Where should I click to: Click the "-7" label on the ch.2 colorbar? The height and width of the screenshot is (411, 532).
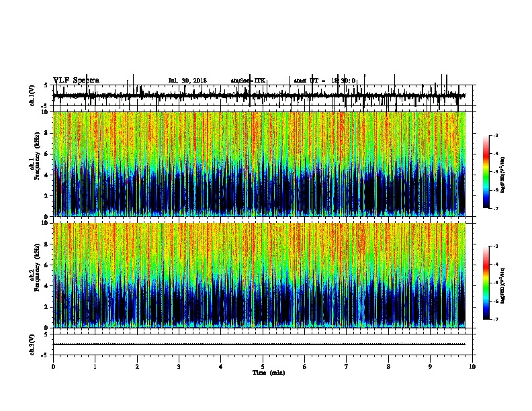(x=496, y=320)
